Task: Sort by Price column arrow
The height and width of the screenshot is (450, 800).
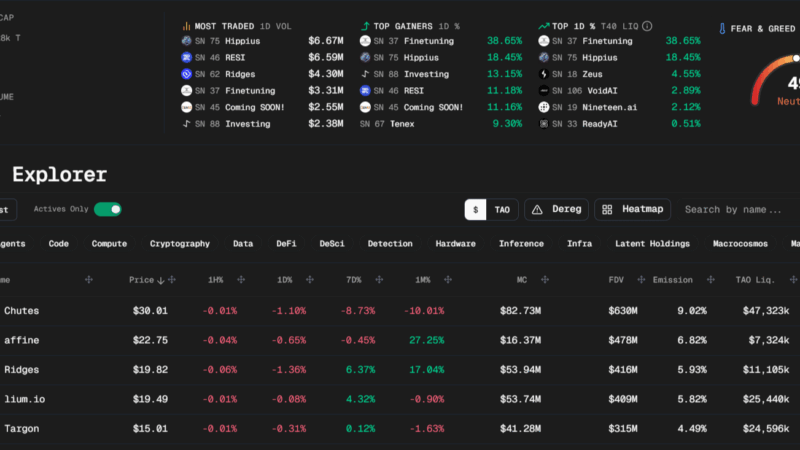Action: click(x=161, y=280)
